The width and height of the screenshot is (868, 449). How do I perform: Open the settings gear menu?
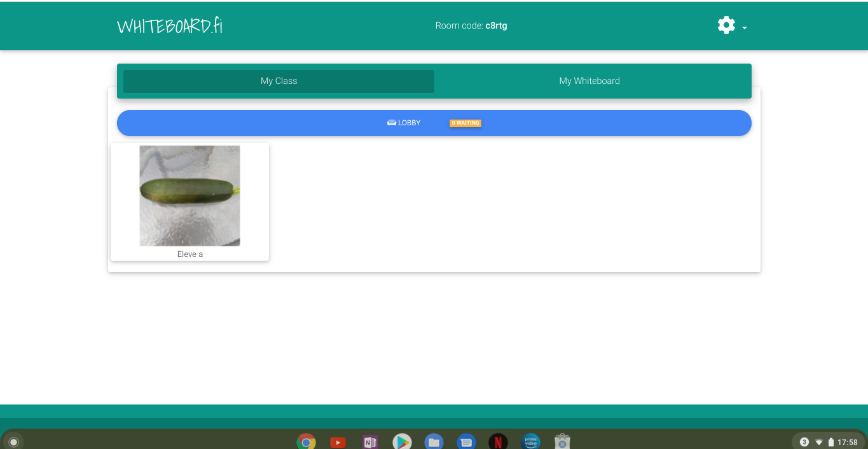point(726,25)
